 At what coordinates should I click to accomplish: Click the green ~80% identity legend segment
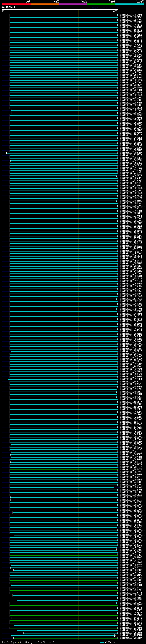point(101,4)
